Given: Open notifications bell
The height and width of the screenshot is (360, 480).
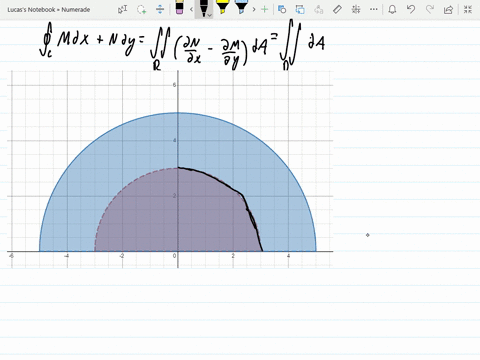Looking at the screenshot, I should 392,9.
